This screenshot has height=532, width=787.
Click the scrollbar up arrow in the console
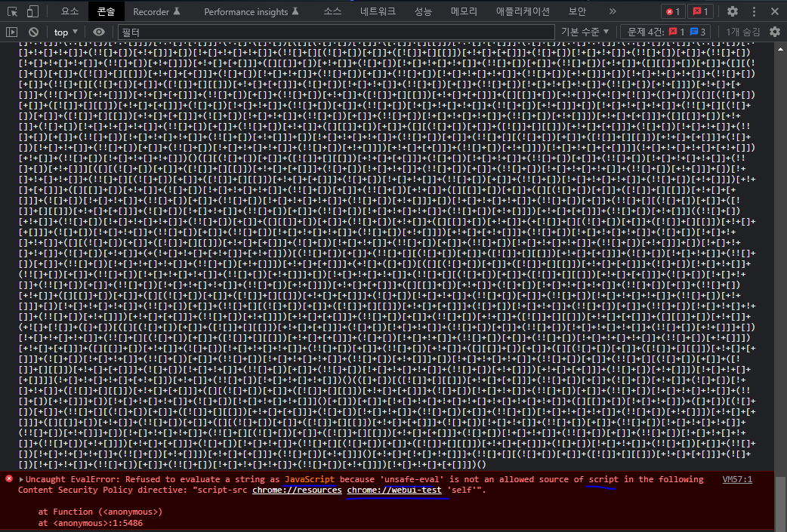click(780, 49)
